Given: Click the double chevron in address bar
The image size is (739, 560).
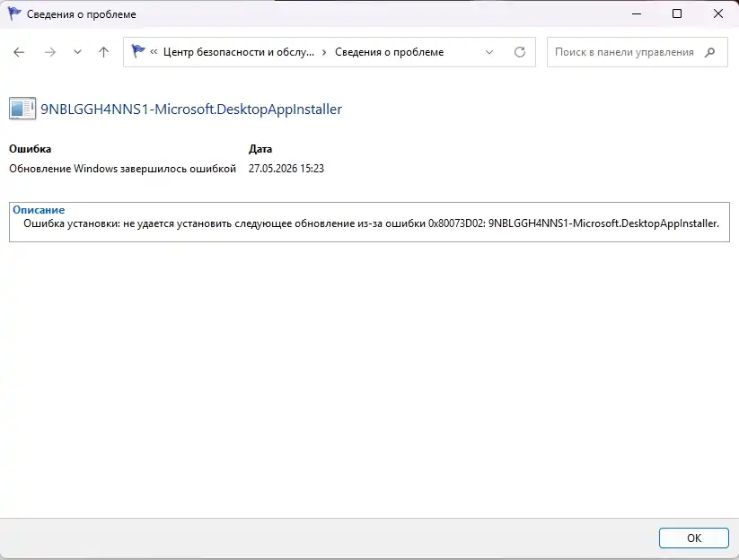Looking at the screenshot, I should (x=154, y=52).
